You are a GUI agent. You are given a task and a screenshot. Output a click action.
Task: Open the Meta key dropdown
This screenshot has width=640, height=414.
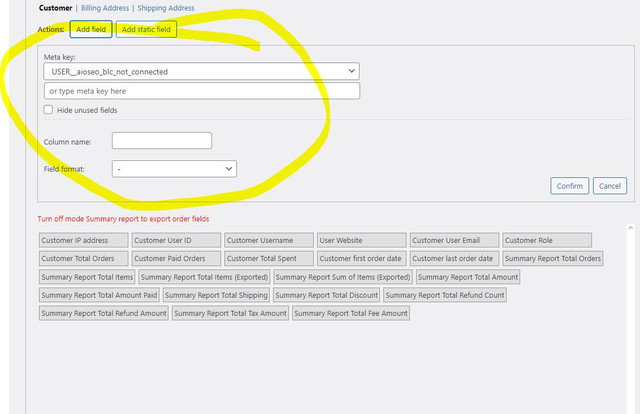pos(202,71)
